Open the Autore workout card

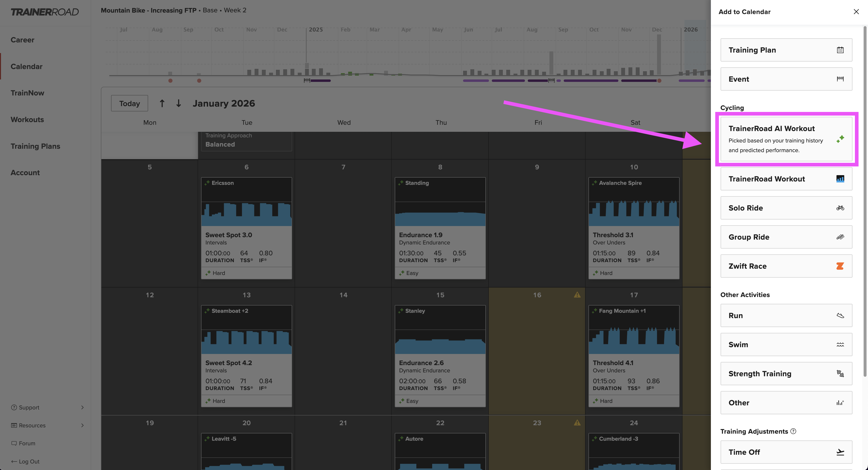click(440, 452)
